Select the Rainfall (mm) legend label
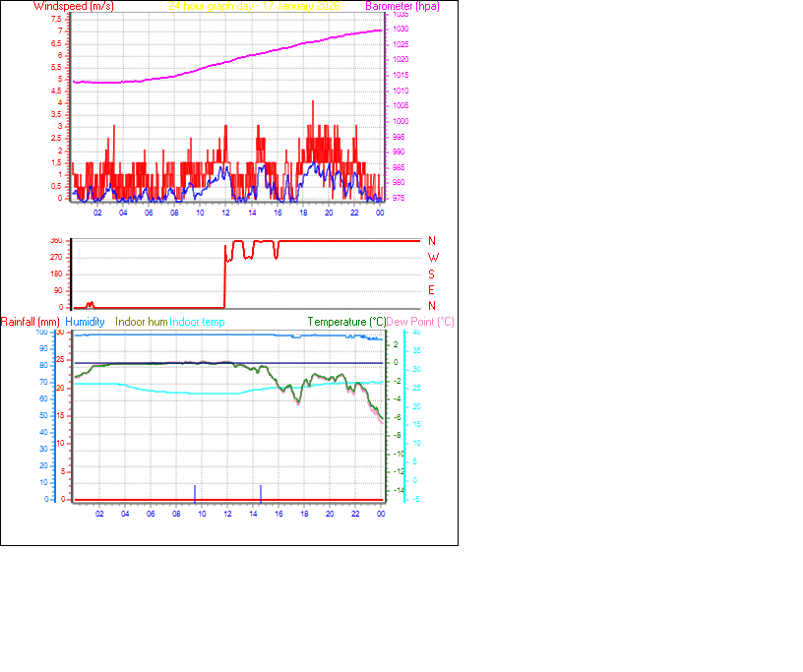Image resolution: width=803 pixels, height=672 pixels. tap(30, 322)
